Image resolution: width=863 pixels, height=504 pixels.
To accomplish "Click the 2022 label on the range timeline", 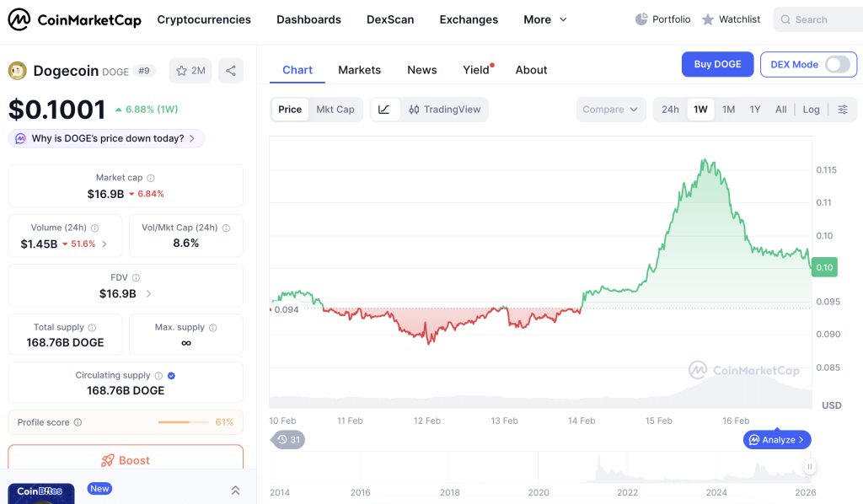I will [627, 492].
